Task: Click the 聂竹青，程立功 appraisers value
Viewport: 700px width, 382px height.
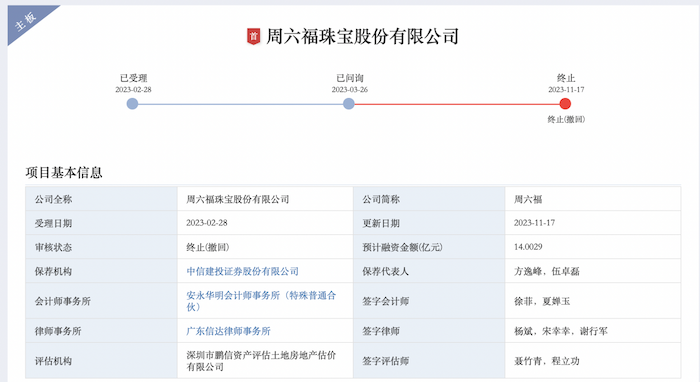Action: click(x=547, y=361)
